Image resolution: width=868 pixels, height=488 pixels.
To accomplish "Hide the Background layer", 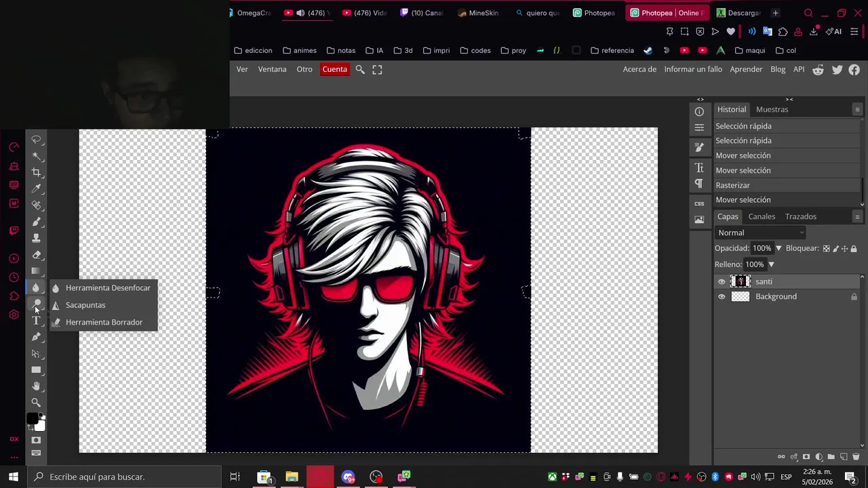I will point(722,297).
